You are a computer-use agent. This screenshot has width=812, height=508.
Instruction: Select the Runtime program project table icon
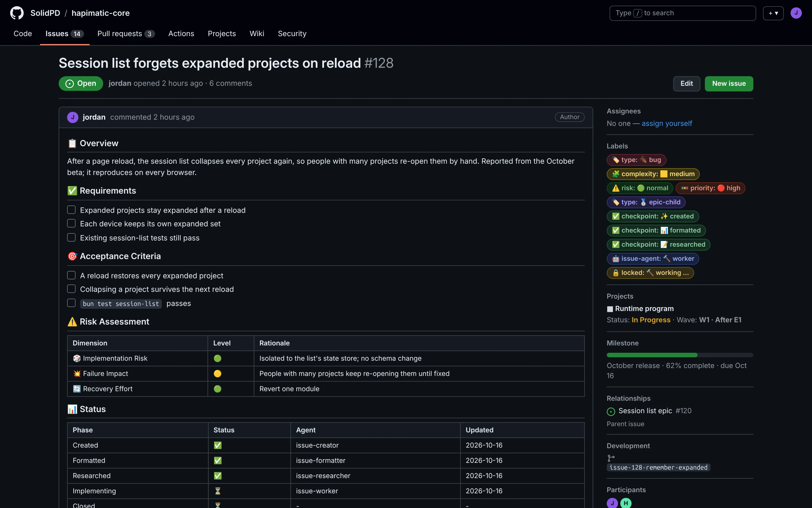point(610,309)
